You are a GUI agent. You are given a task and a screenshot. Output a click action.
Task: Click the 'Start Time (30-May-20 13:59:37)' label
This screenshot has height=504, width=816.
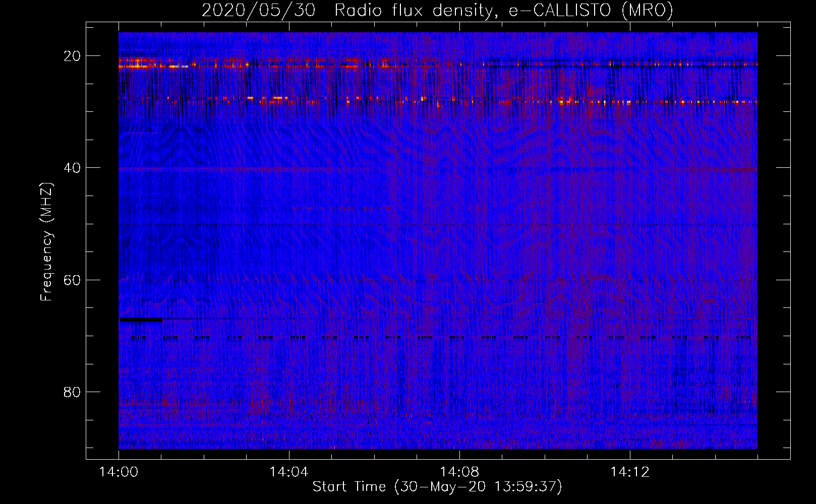(x=437, y=486)
